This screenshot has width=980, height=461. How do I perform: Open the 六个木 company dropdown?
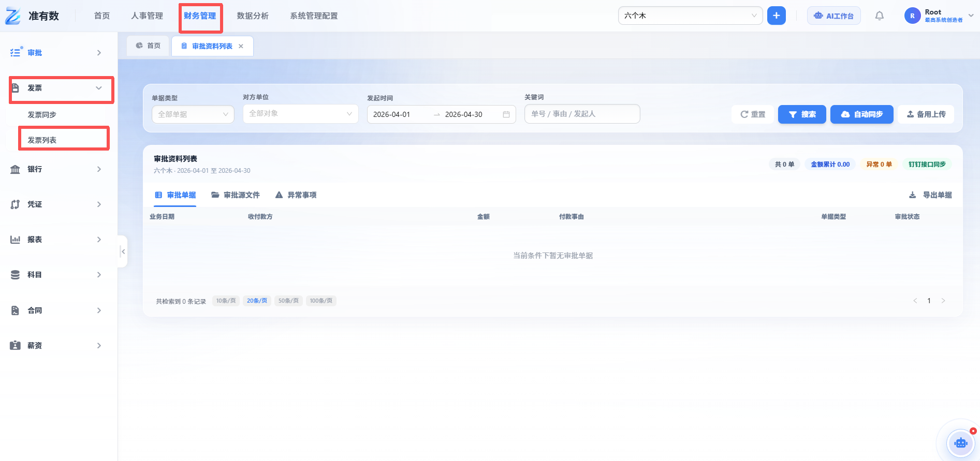[x=690, y=16]
